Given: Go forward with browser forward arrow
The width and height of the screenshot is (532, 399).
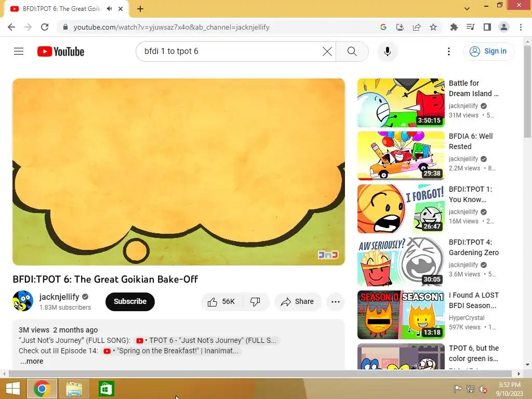Looking at the screenshot, I should 28,27.
